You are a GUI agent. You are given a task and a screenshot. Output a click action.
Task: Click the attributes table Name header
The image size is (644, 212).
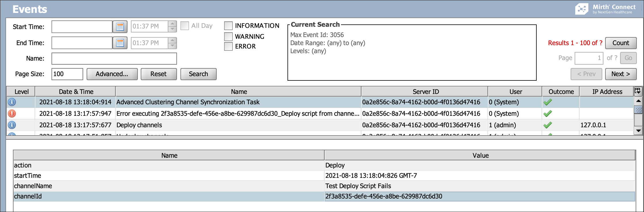pyautogui.click(x=169, y=155)
